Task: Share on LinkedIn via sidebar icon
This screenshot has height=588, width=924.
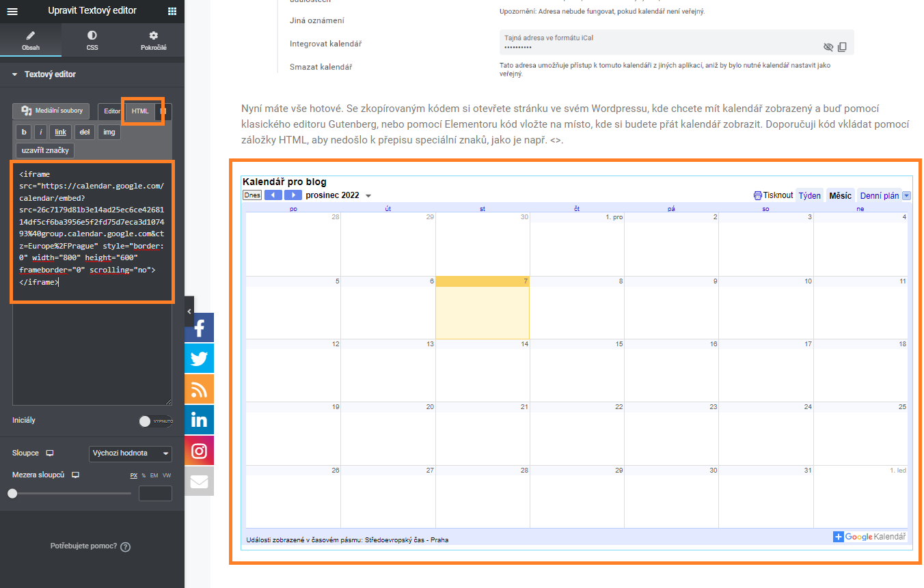Action: [199, 420]
